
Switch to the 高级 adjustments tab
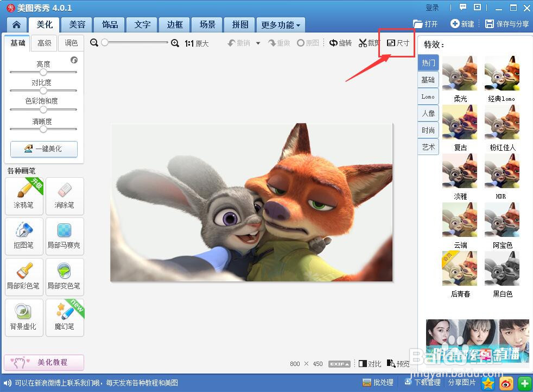pyautogui.click(x=43, y=43)
